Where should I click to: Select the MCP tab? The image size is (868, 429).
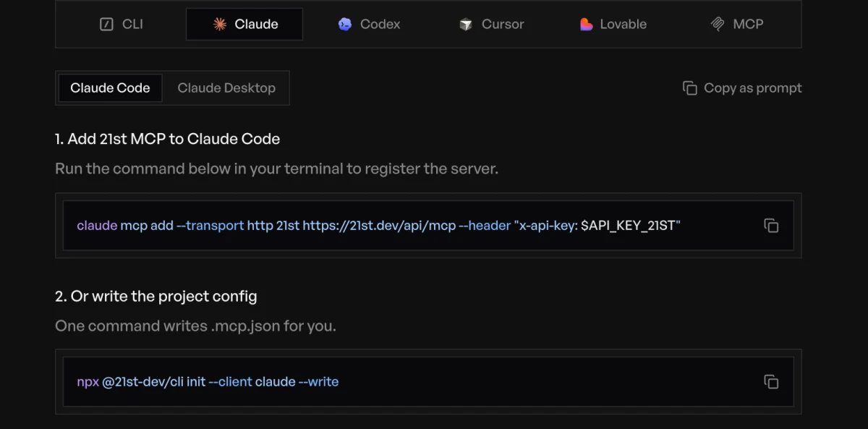pyautogui.click(x=737, y=24)
